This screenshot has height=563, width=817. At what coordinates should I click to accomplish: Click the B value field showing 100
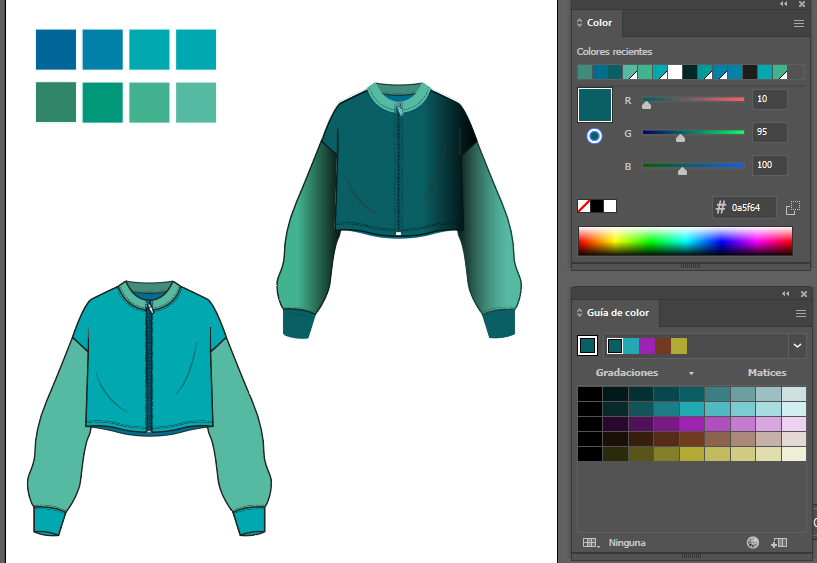(x=770, y=165)
